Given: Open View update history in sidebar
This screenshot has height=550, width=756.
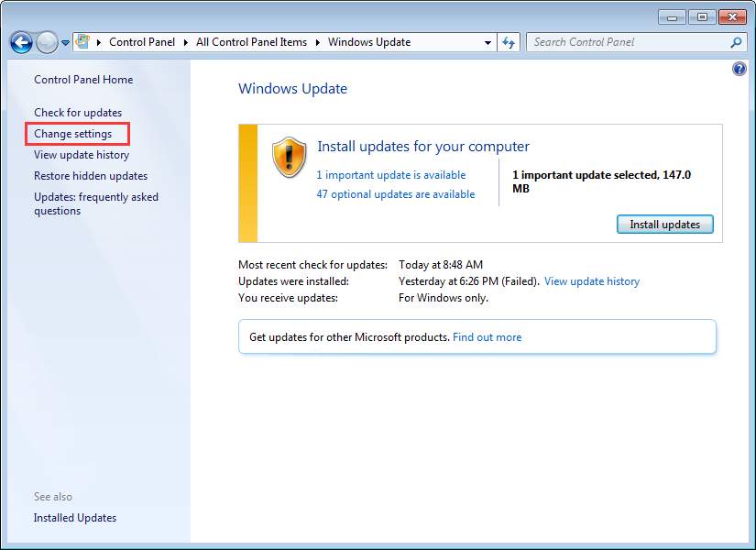Looking at the screenshot, I should coord(82,155).
